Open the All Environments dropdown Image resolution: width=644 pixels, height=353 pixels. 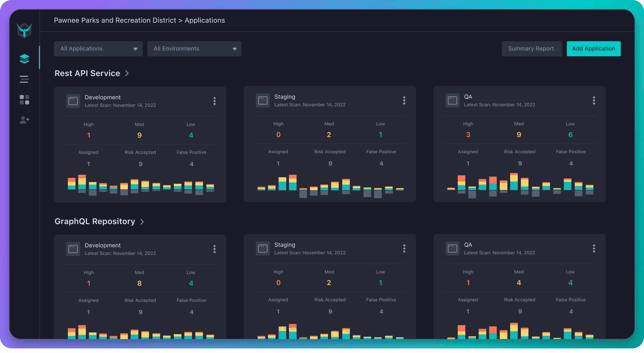coord(194,48)
